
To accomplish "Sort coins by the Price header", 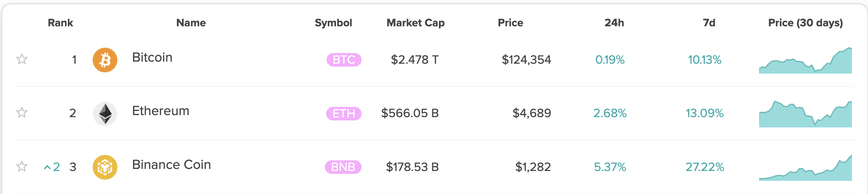I will pyautogui.click(x=510, y=23).
